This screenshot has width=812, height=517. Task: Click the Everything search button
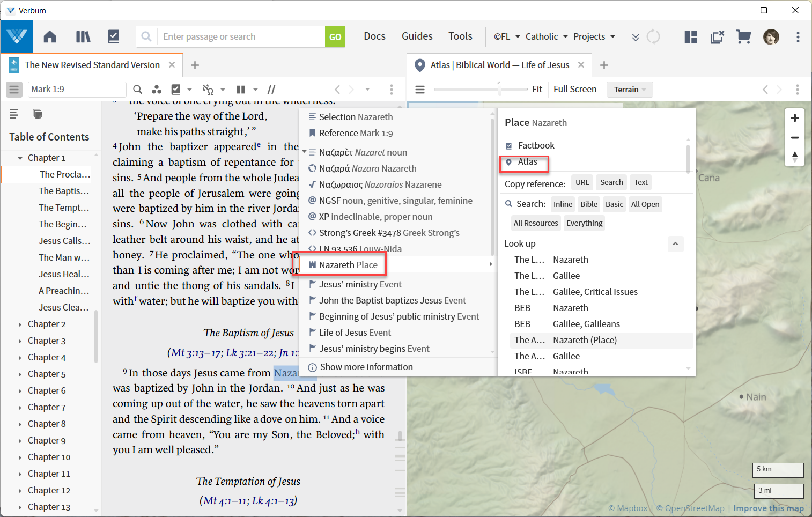tap(584, 223)
